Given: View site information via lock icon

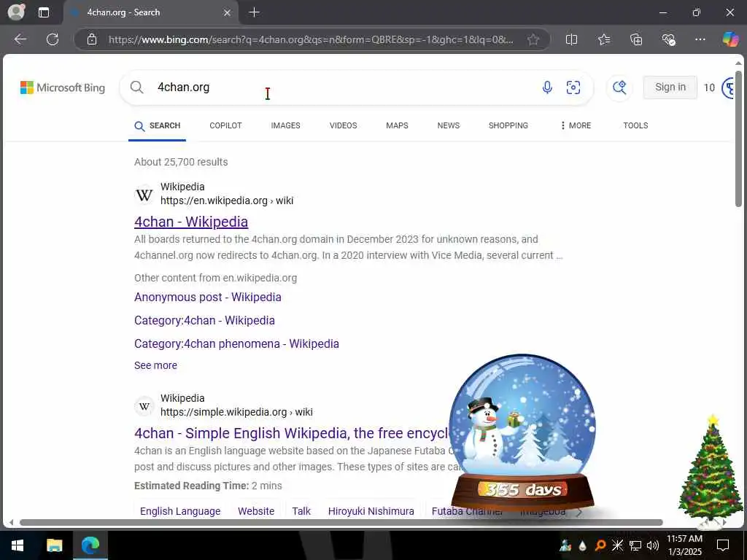Looking at the screenshot, I should click(x=92, y=39).
